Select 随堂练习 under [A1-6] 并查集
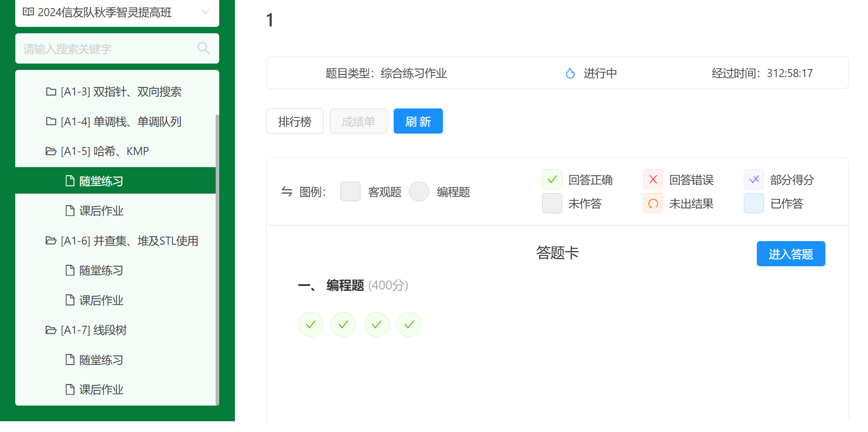The height and width of the screenshot is (432, 868). 101,271
